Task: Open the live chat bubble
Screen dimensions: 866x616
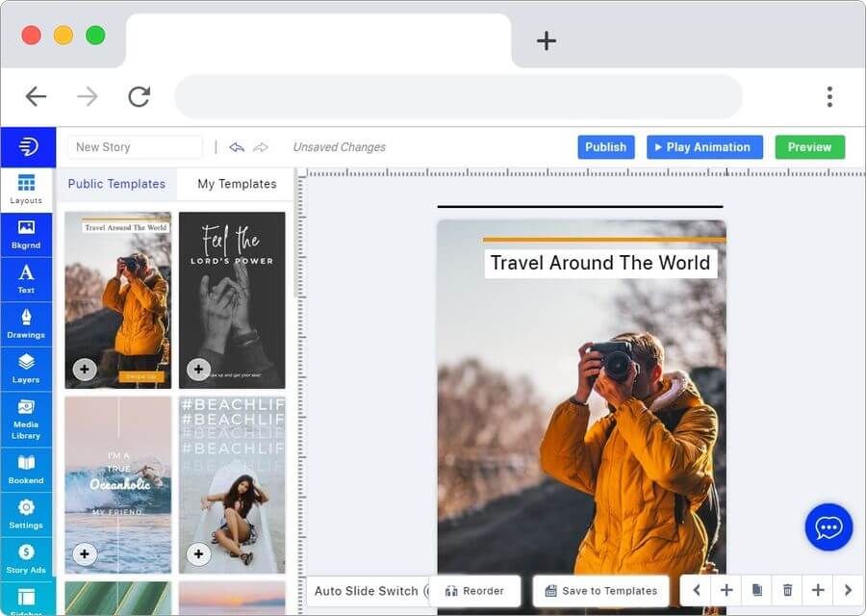Action: [828, 527]
